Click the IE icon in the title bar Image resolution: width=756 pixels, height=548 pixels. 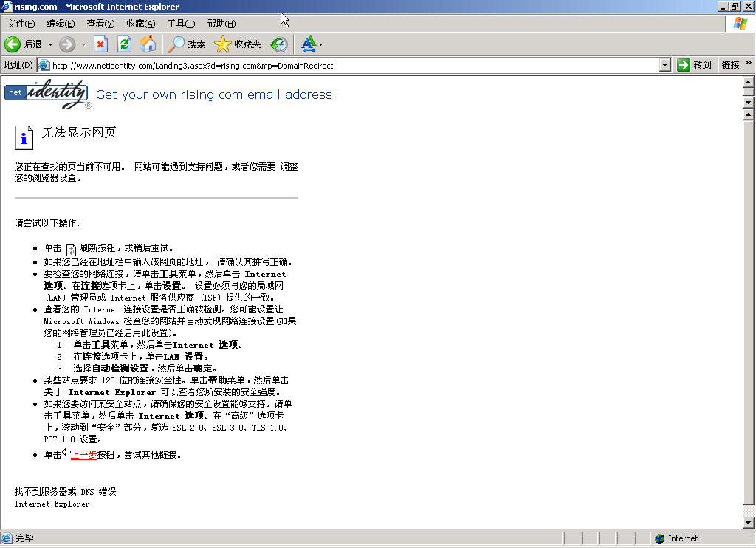6,6
